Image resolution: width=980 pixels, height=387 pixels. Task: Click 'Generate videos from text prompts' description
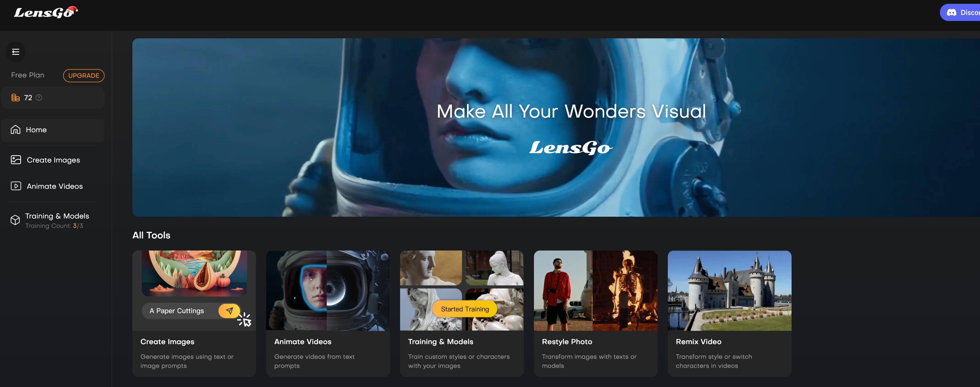click(x=314, y=361)
